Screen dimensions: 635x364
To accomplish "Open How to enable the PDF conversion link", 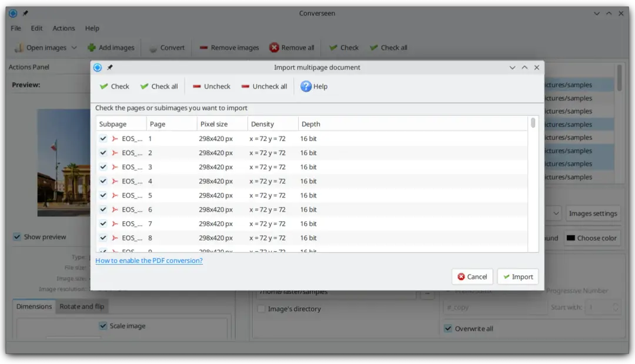I will coord(149,261).
